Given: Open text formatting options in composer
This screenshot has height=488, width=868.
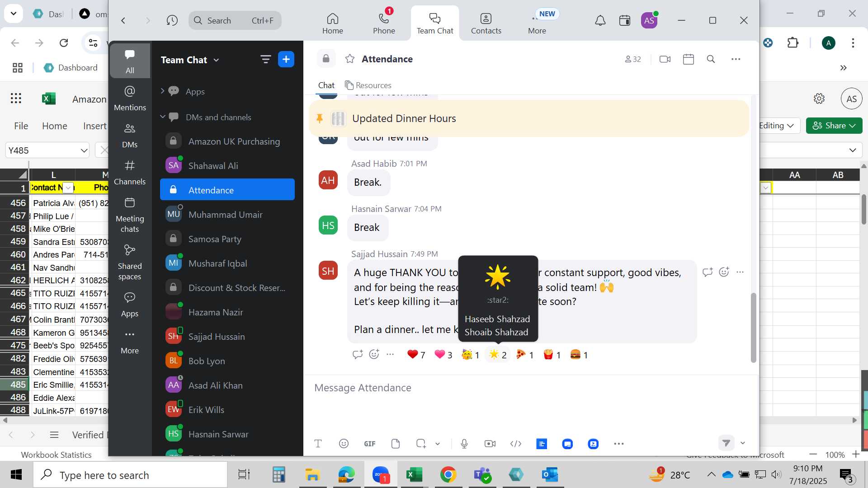Looking at the screenshot, I should coord(318,444).
